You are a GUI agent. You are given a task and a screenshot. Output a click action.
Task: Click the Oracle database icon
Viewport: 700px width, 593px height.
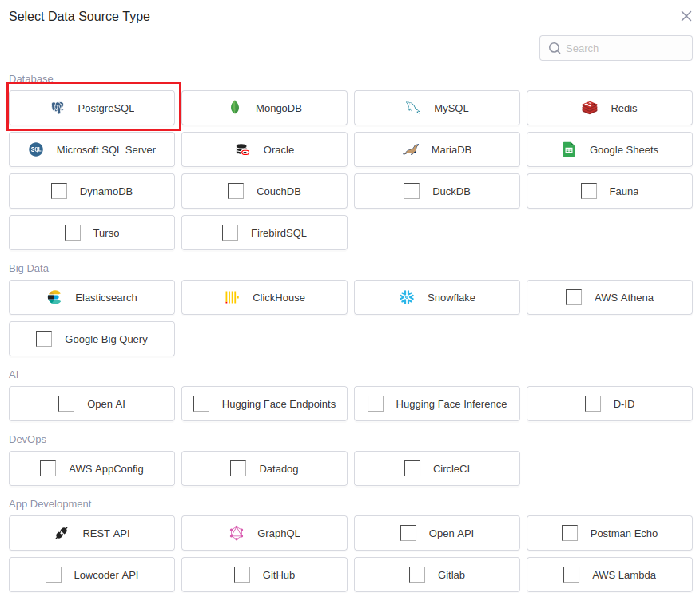(x=242, y=149)
